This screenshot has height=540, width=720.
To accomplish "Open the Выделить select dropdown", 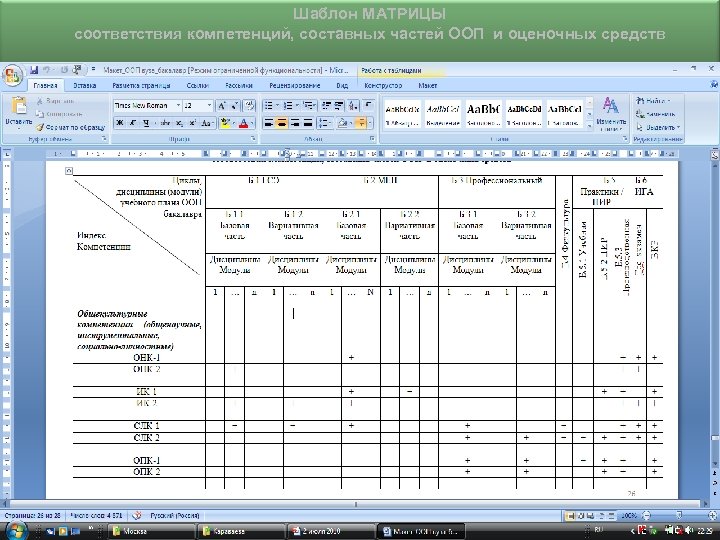I will point(658,127).
